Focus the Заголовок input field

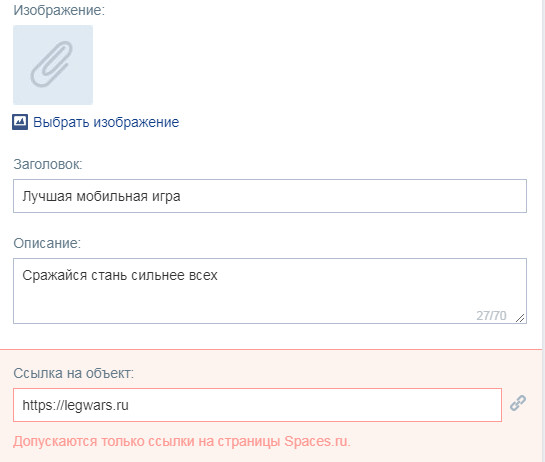(270, 196)
